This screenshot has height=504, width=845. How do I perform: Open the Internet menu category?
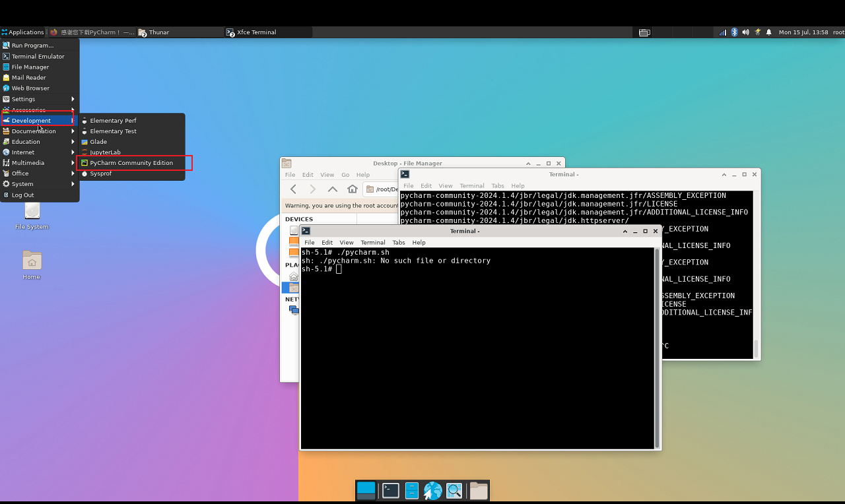tap(23, 152)
